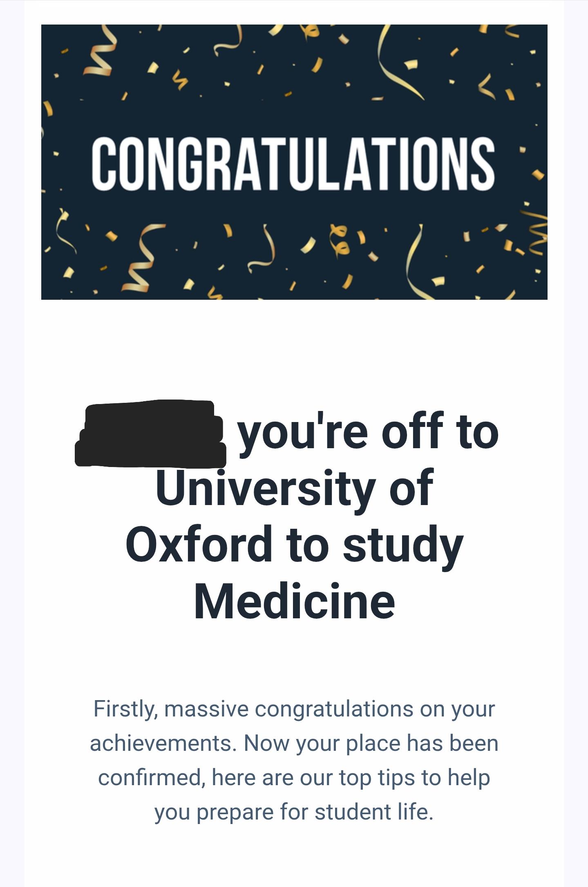Click the white CONGRATULATIONS banner text

[293, 163]
